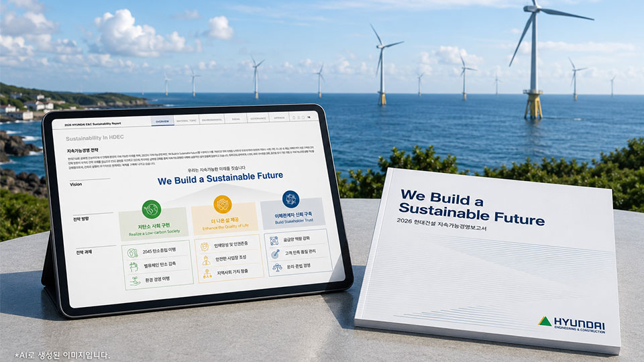644x362 pixels.
Task: Click the 우리는 지속가능한 미래를 짓습니다 tagline
Action: 217,169
